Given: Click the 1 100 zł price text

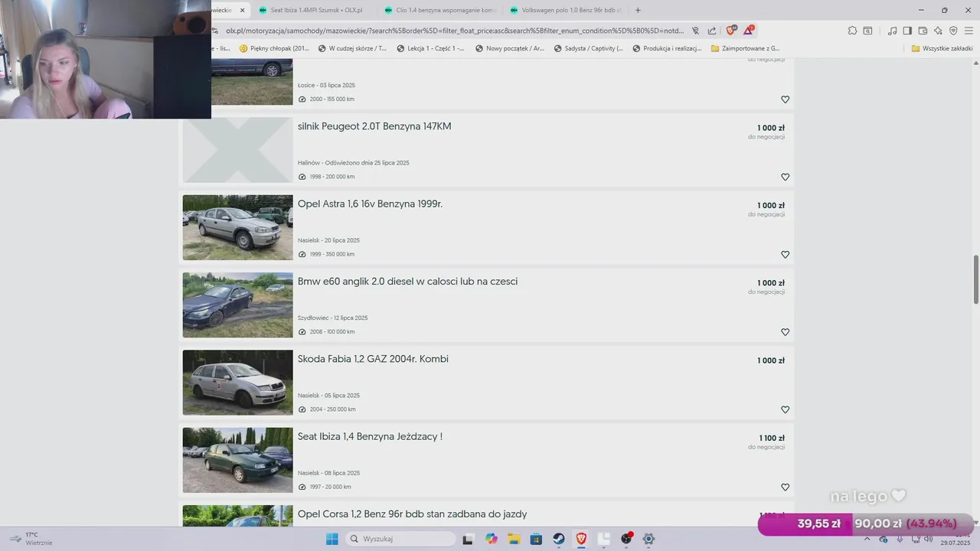Looking at the screenshot, I should [x=772, y=439].
